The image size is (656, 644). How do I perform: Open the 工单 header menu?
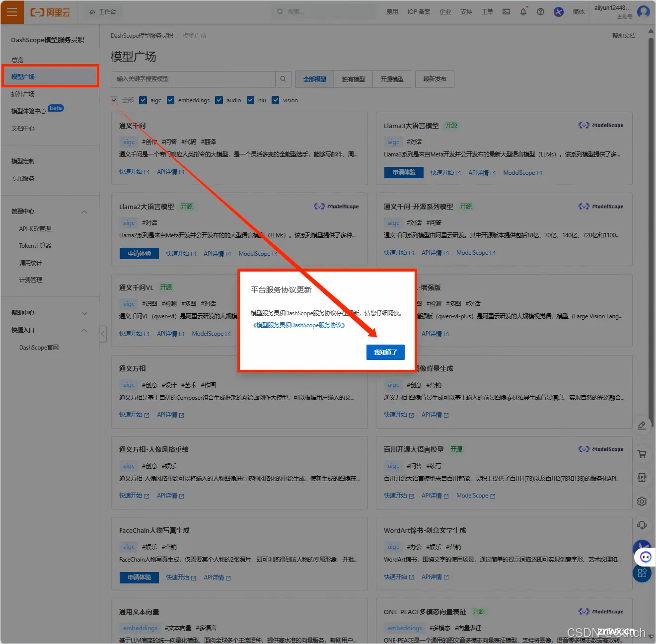[487, 12]
